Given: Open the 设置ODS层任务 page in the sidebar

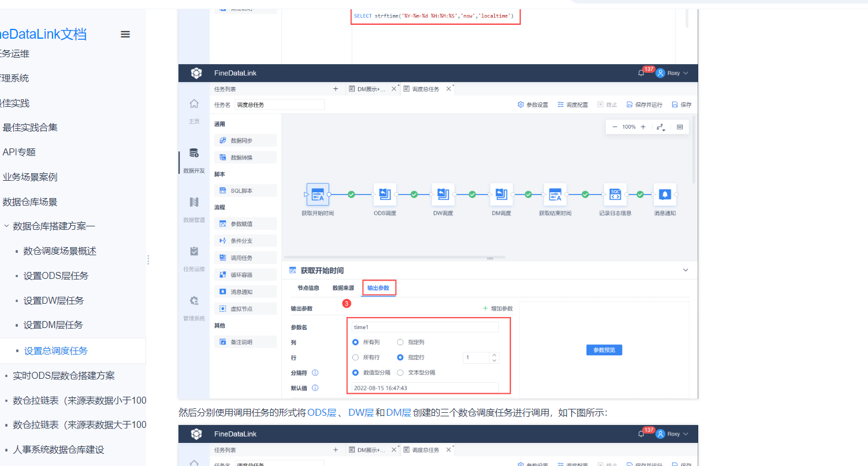Looking at the screenshot, I should (56, 276).
